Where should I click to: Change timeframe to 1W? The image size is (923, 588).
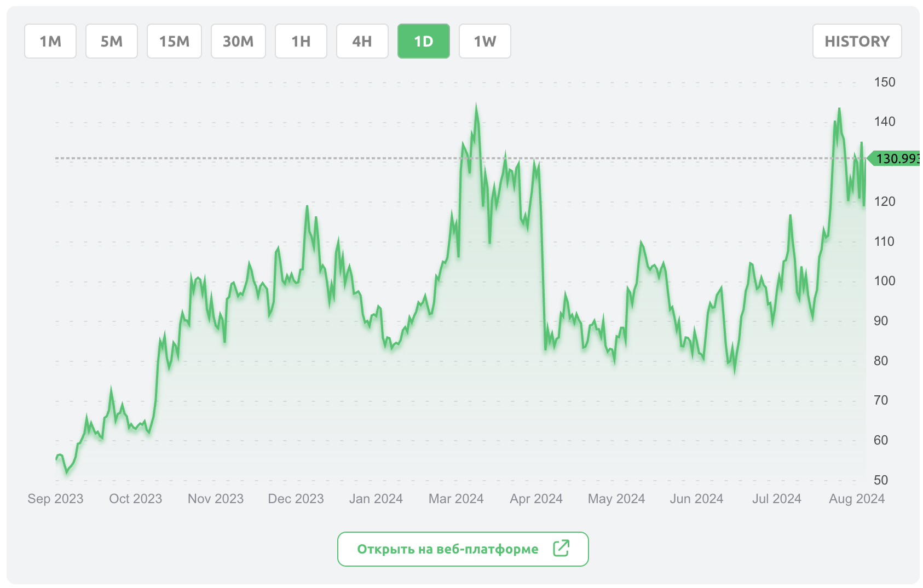pyautogui.click(x=485, y=41)
